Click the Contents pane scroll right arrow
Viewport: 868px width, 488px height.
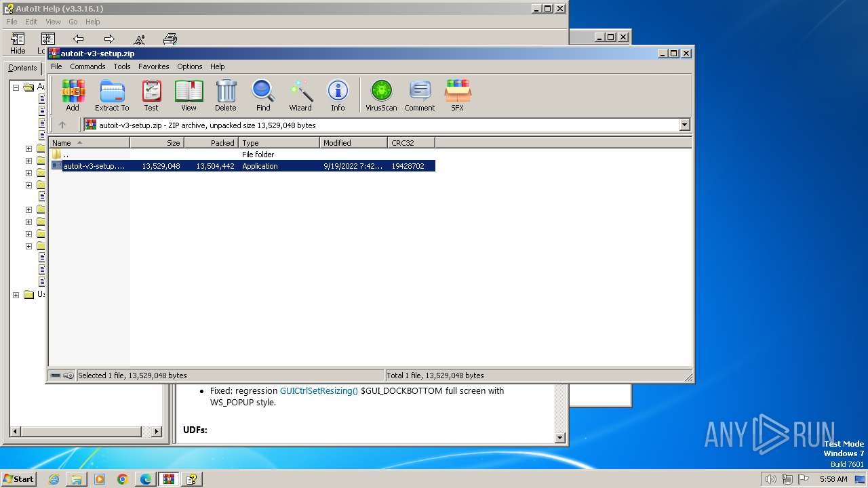157,431
